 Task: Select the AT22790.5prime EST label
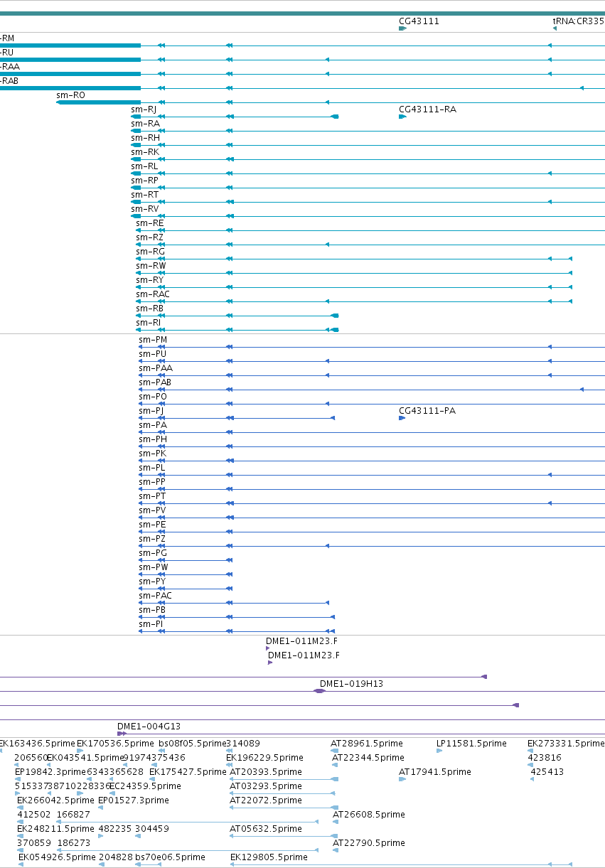pyautogui.click(x=369, y=843)
